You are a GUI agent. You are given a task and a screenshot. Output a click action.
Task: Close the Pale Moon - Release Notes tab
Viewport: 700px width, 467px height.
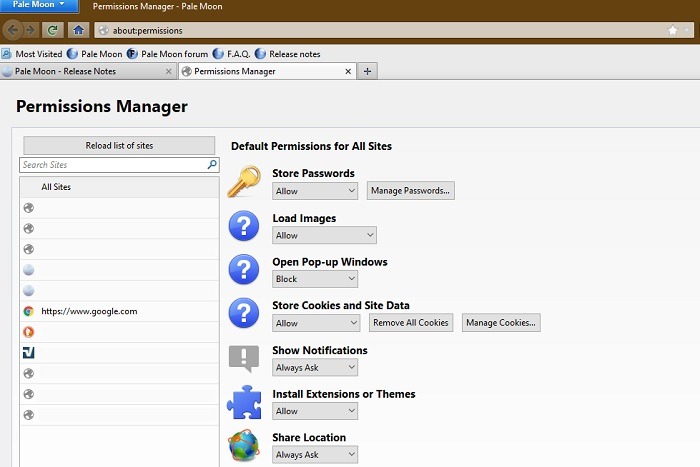click(x=168, y=71)
